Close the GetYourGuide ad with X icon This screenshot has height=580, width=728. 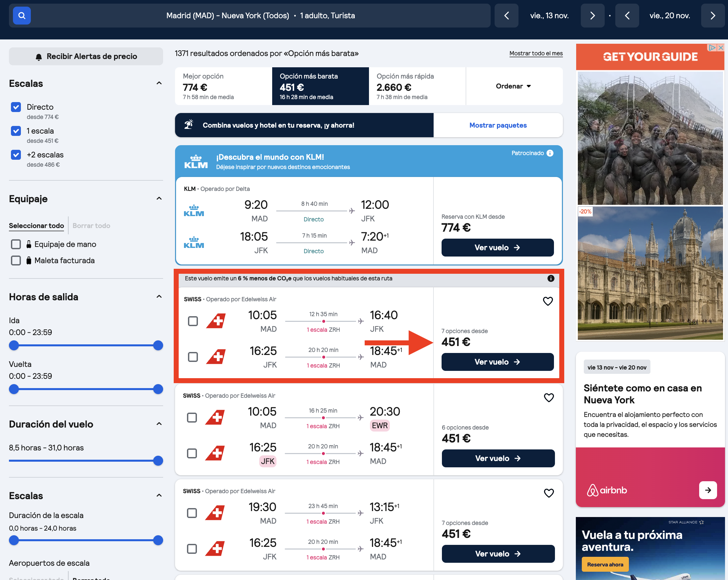point(721,48)
